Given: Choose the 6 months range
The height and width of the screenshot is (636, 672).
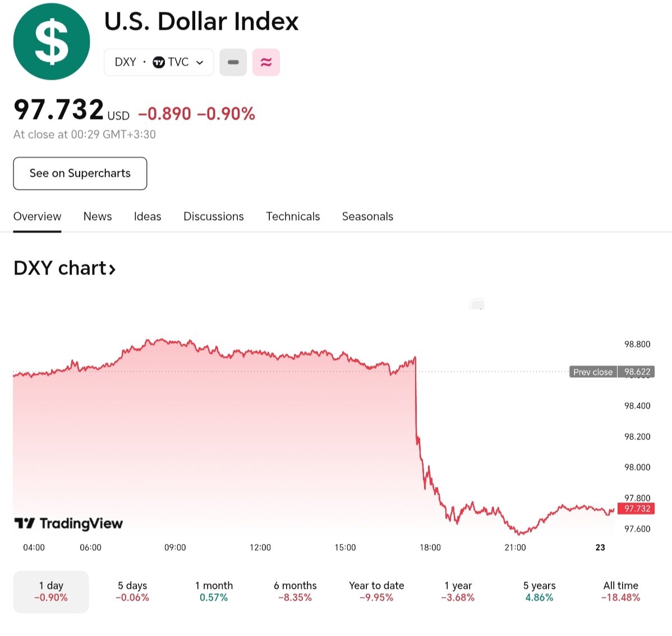Looking at the screenshot, I should tap(295, 592).
